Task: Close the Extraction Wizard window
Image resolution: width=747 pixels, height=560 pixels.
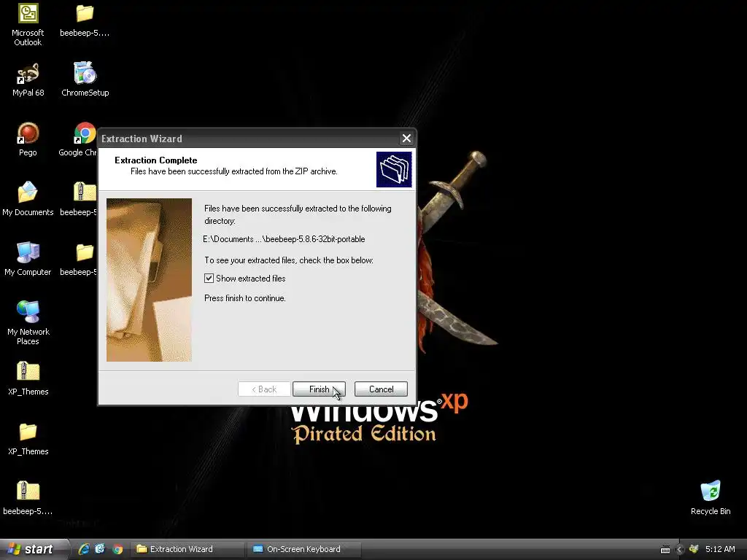Action: [406, 138]
